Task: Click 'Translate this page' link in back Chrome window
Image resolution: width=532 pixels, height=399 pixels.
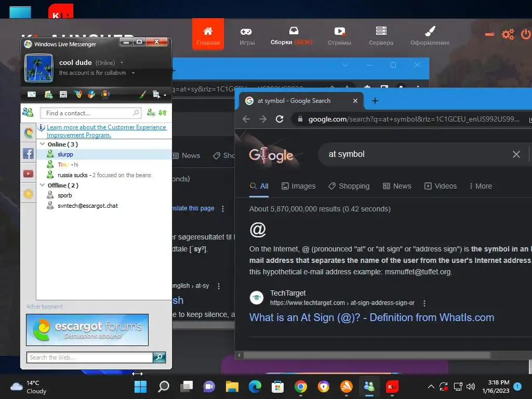Action: (x=193, y=208)
